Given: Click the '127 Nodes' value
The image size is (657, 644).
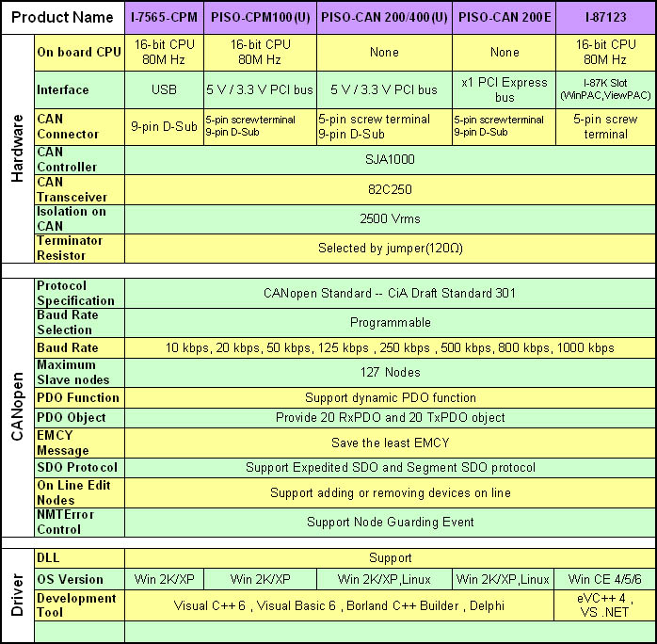Looking at the screenshot, I should click(390, 373).
